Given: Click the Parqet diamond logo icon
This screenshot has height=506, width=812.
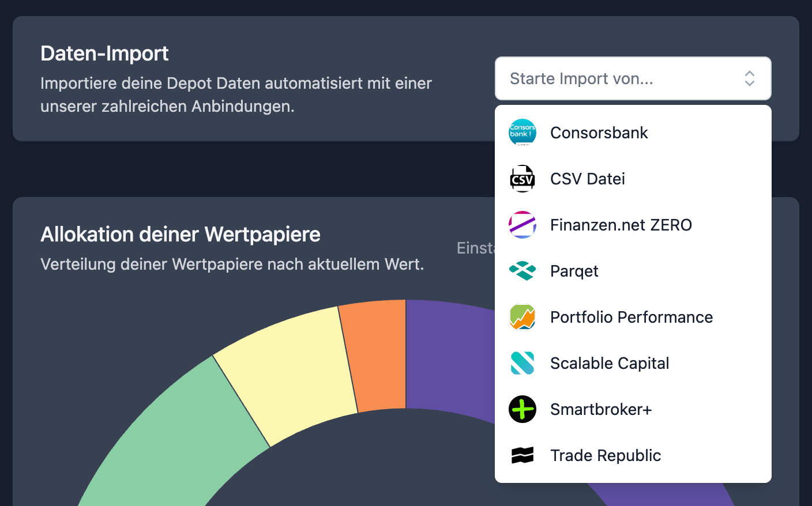Looking at the screenshot, I should pos(522,271).
